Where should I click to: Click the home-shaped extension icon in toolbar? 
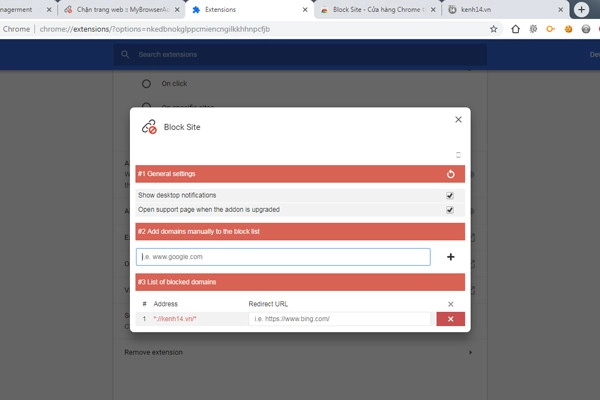[x=515, y=29]
